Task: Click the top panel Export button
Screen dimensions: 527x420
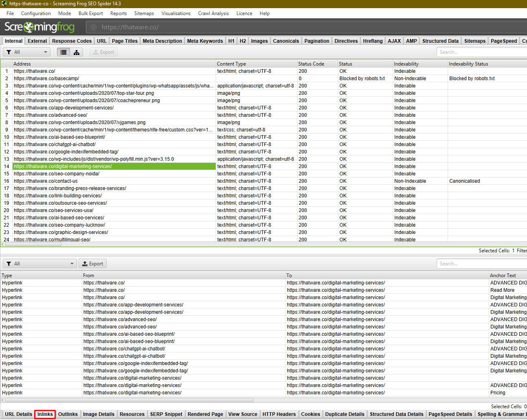Action: pos(103,52)
